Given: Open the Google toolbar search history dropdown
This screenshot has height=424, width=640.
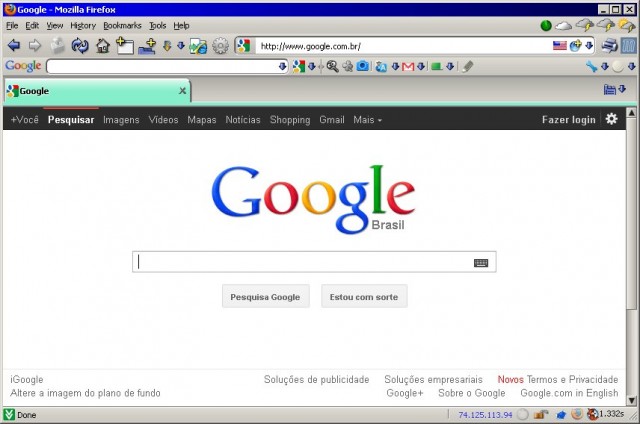Looking at the screenshot, I should 282,66.
